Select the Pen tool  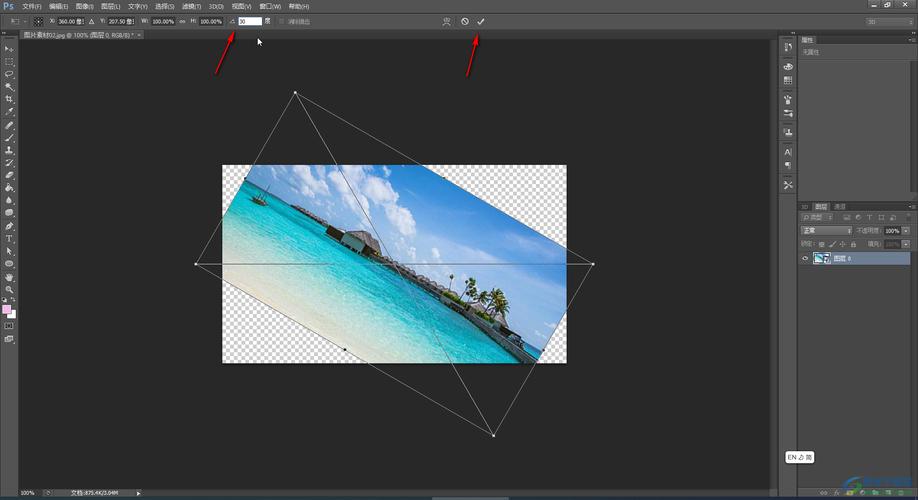[9, 226]
